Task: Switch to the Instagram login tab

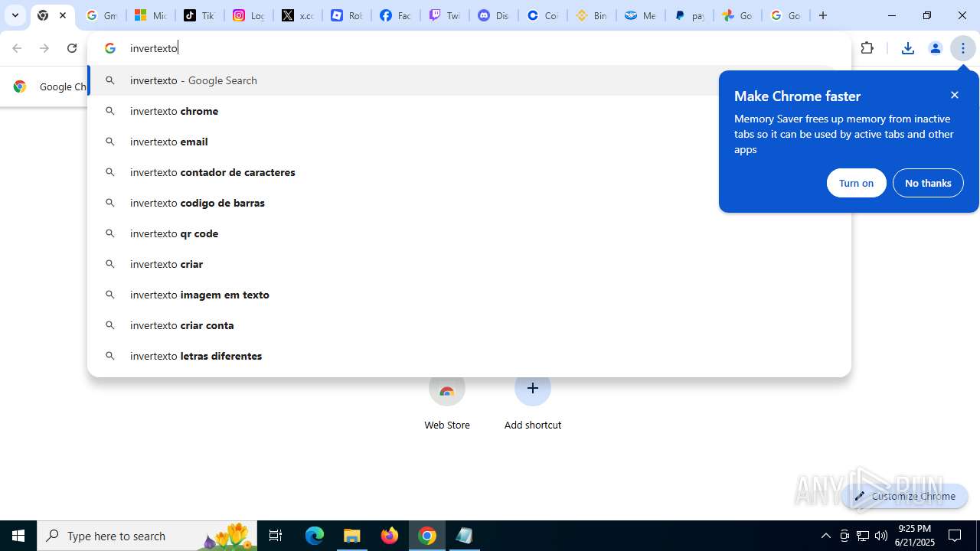Action: (248, 15)
